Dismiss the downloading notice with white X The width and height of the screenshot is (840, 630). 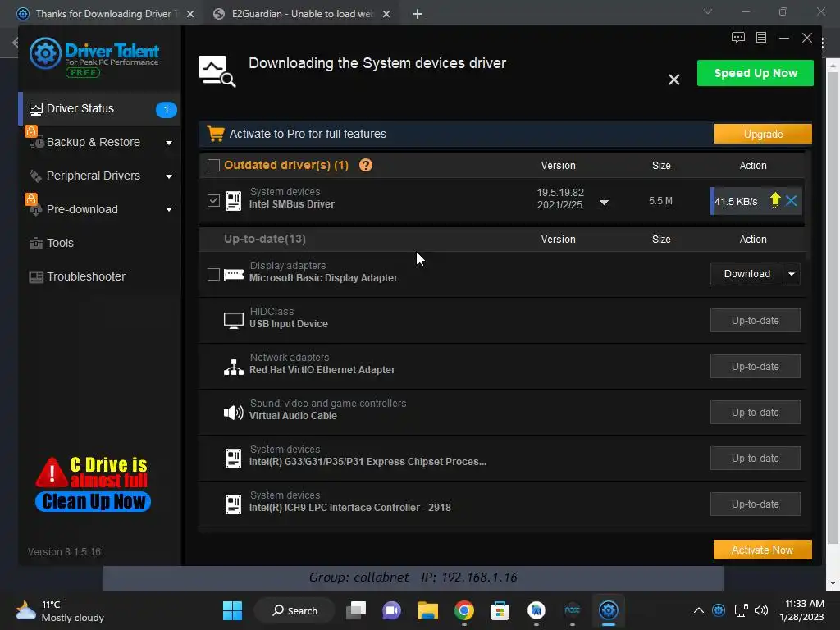[x=674, y=80]
